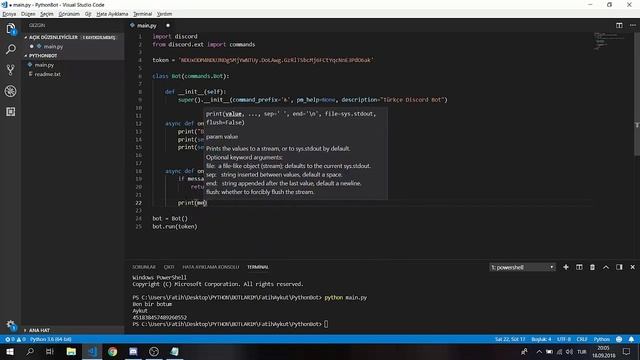Open volume control in system tray
Screen dimensions: 640x360
[x=569, y=351]
